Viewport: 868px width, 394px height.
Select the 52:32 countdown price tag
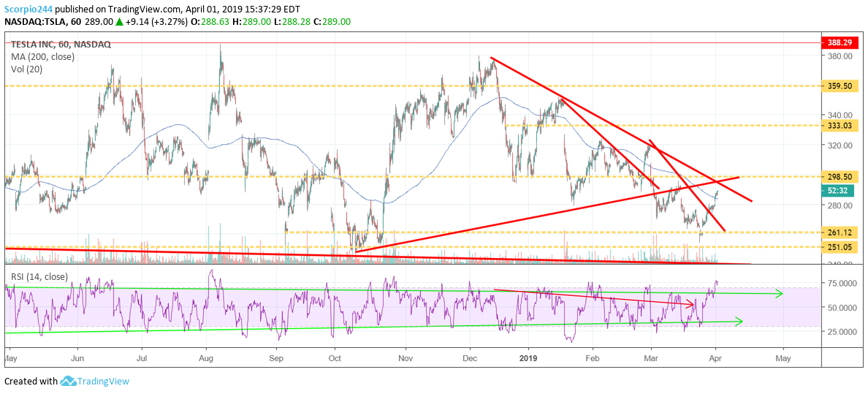(x=837, y=192)
